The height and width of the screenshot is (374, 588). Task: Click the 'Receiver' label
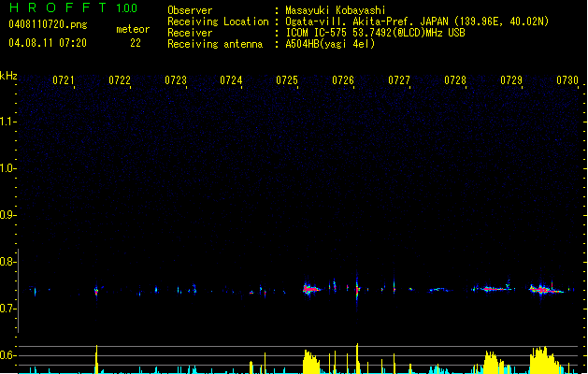(x=190, y=33)
